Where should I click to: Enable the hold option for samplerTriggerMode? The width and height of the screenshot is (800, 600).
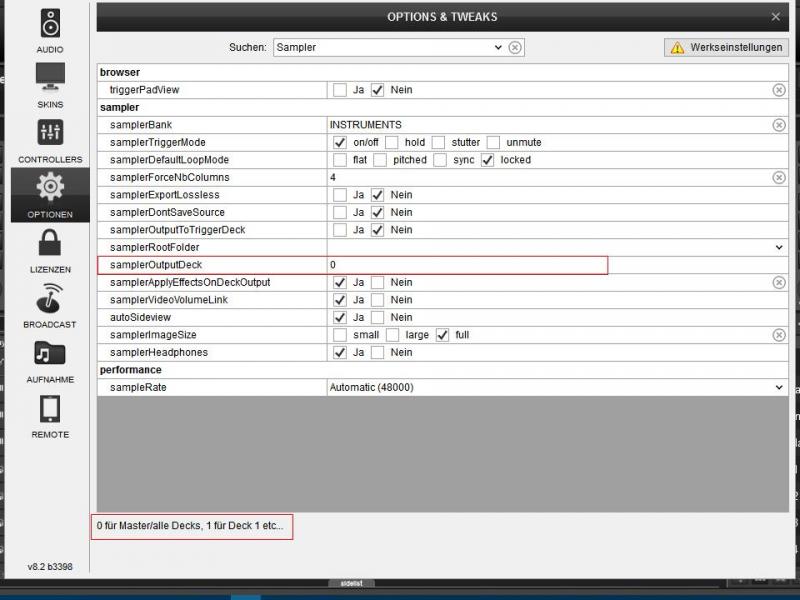[392, 142]
